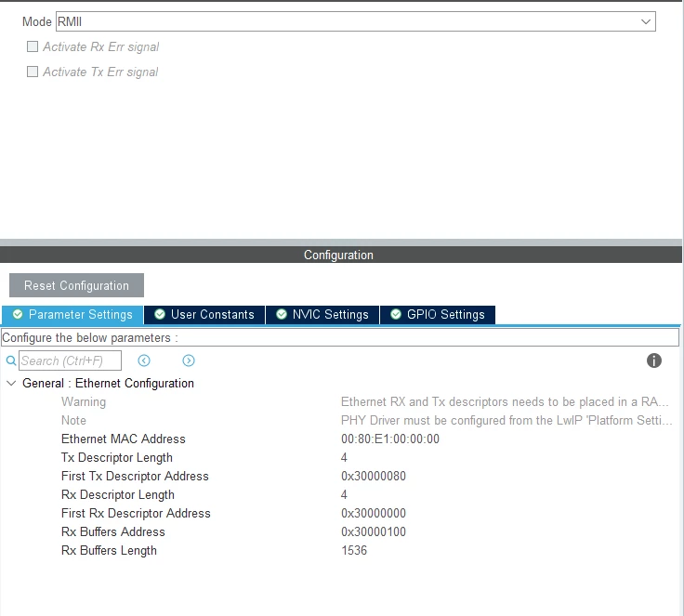
Task: Click the Configuration panel header bar
Action: (341, 255)
